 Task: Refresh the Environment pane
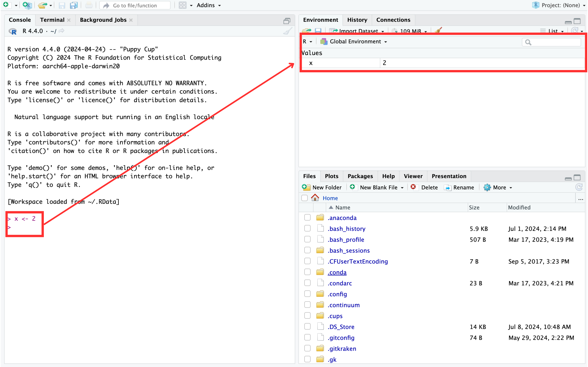coord(574,31)
